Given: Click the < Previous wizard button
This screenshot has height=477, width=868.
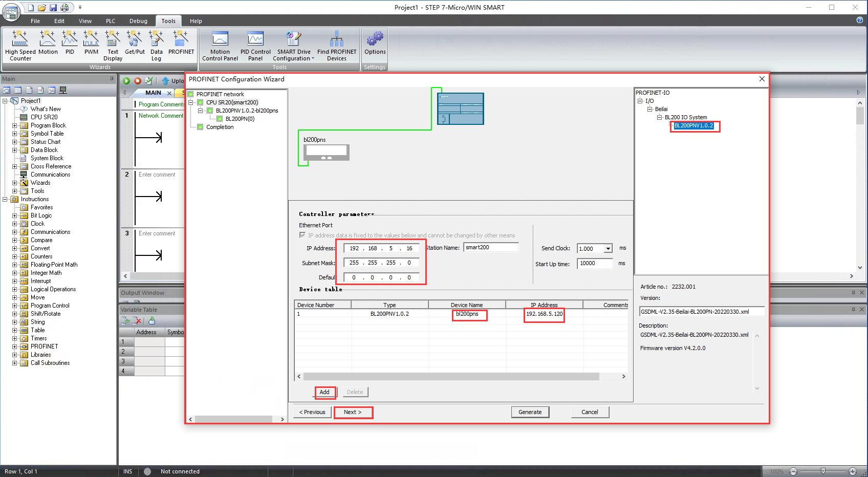Looking at the screenshot, I should (312, 412).
